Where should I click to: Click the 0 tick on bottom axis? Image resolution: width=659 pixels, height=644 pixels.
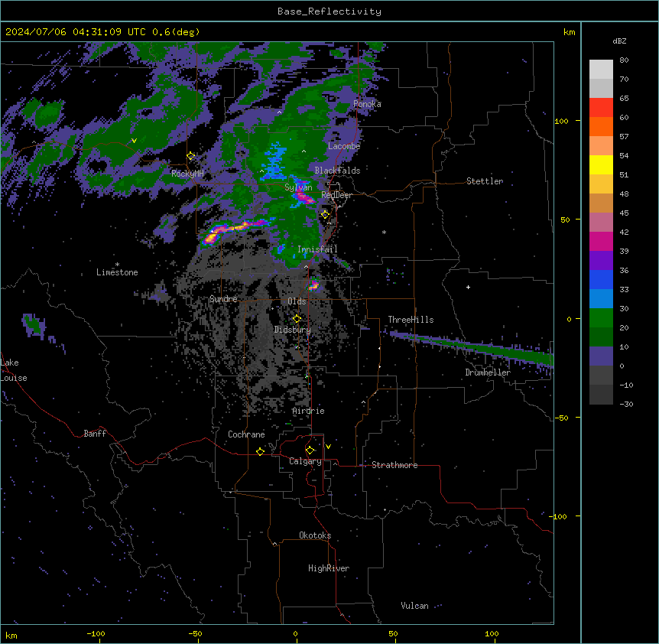pyautogui.click(x=295, y=633)
